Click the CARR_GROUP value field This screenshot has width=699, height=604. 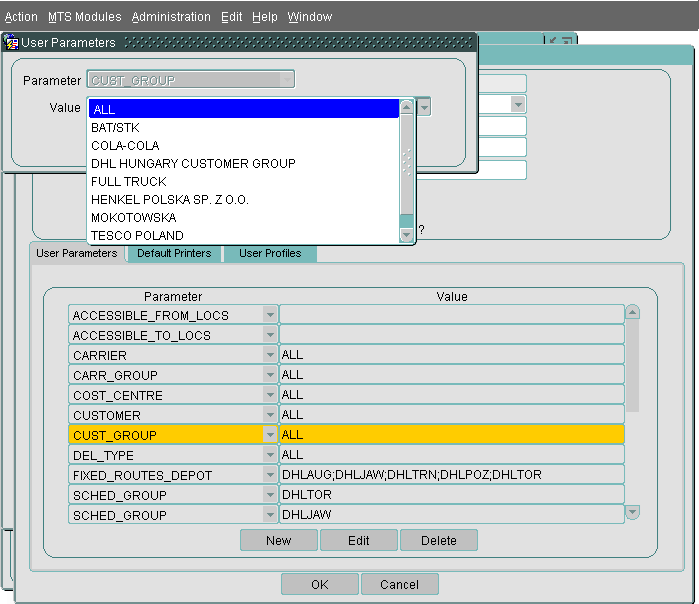pyautogui.click(x=452, y=375)
